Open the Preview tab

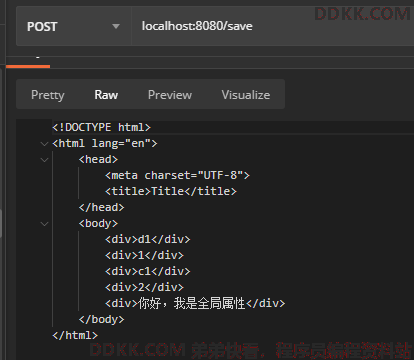[x=170, y=95]
